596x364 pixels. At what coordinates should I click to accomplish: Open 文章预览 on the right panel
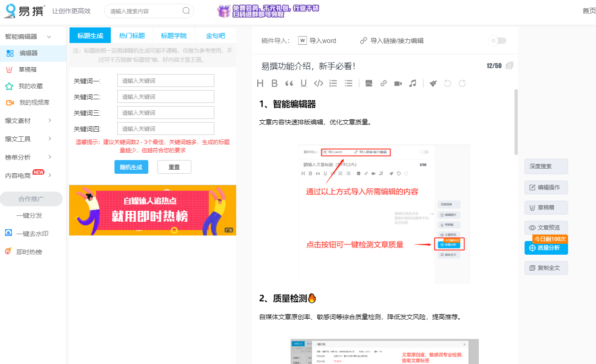(x=546, y=228)
